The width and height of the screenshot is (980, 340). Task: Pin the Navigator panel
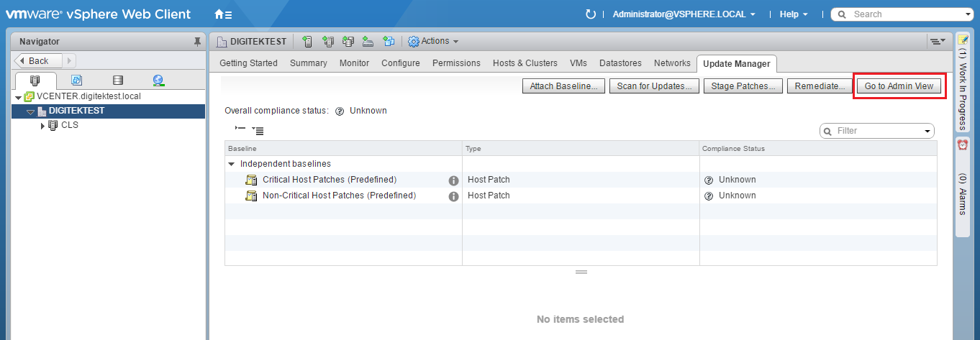(198, 42)
